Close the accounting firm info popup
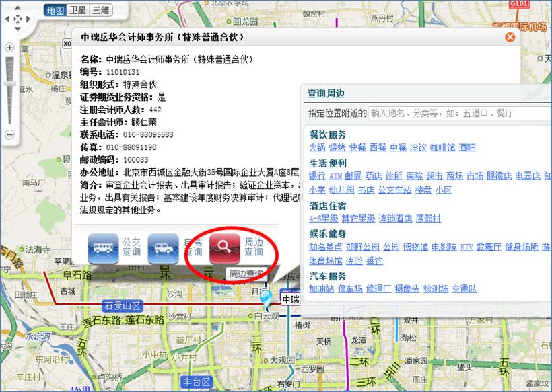 tap(510, 37)
